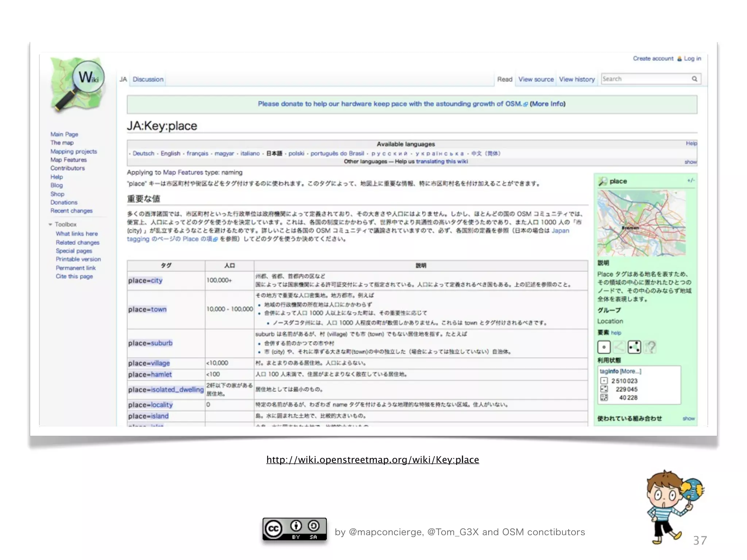The height and width of the screenshot is (560, 747).
Task: Open the Main Page sidebar link
Action: tap(64, 135)
